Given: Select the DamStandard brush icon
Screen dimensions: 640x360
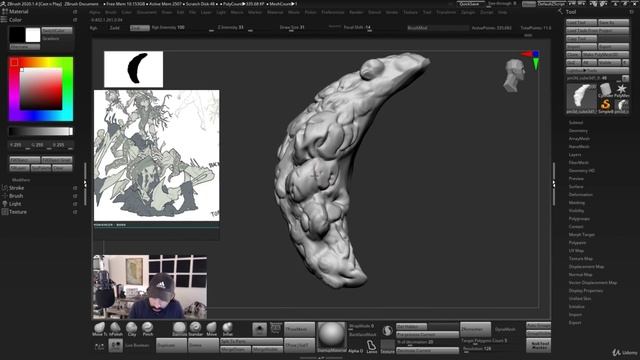Looking at the screenshot, I should [179, 328].
